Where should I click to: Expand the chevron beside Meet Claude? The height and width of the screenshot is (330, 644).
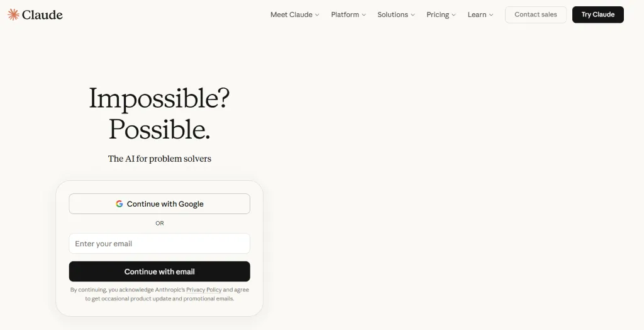click(x=318, y=15)
